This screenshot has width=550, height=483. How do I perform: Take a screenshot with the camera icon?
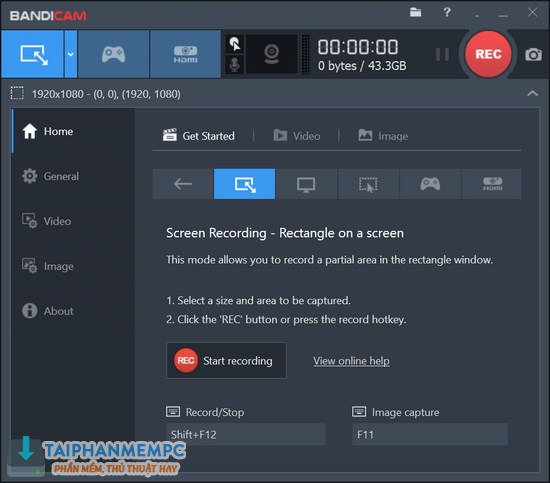coord(533,54)
